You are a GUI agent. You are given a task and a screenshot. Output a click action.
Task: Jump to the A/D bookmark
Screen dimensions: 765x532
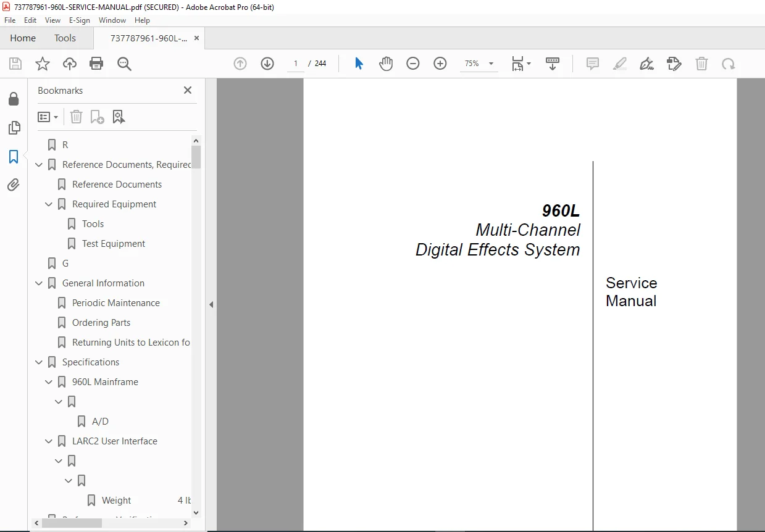click(x=100, y=422)
